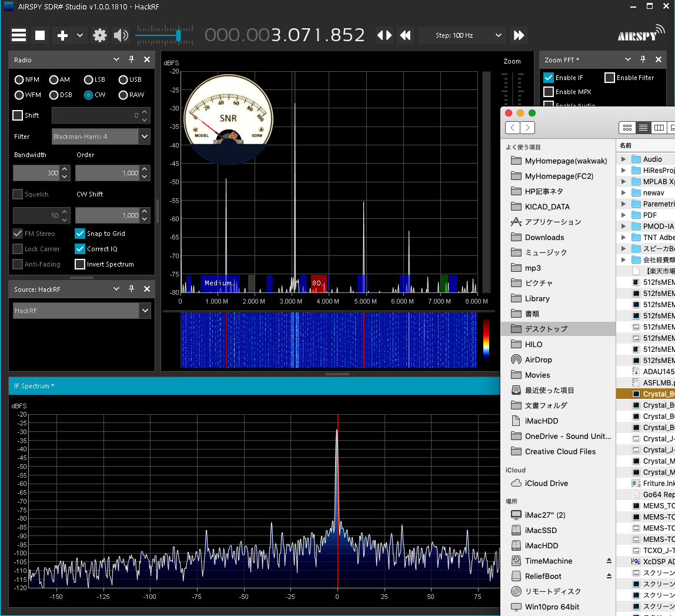Pin the Radio panel
The image size is (675, 616).
[x=131, y=59]
